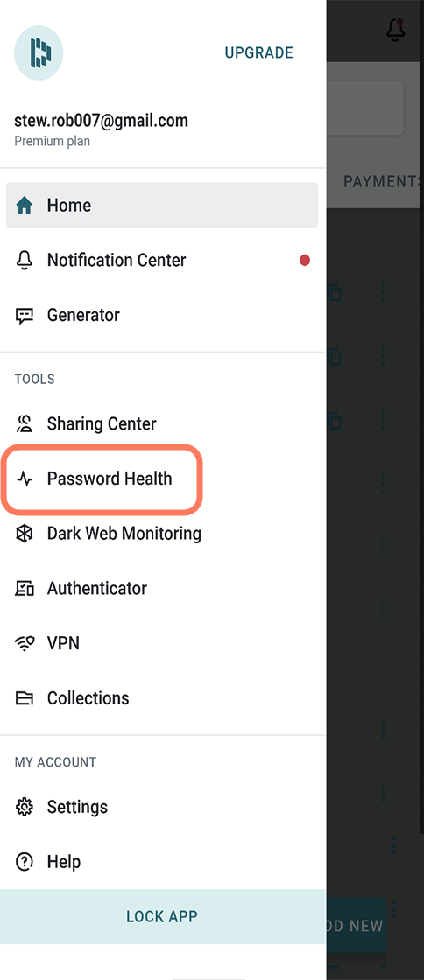The height and width of the screenshot is (980, 424).
Task: Tap the LOCK APP button
Action: pos(163,916)
